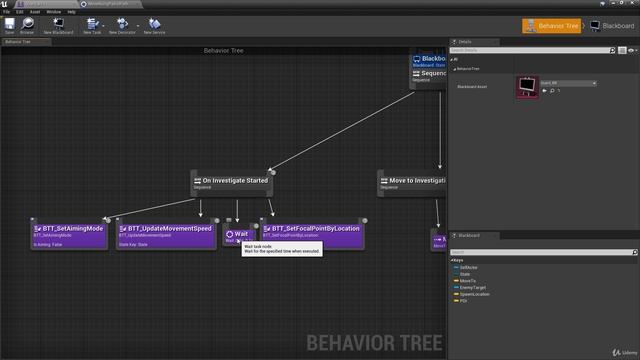Select the Move to Investigation sequence node
The height and width of the screenshot is (360, 640).
[x=412, y=183]
